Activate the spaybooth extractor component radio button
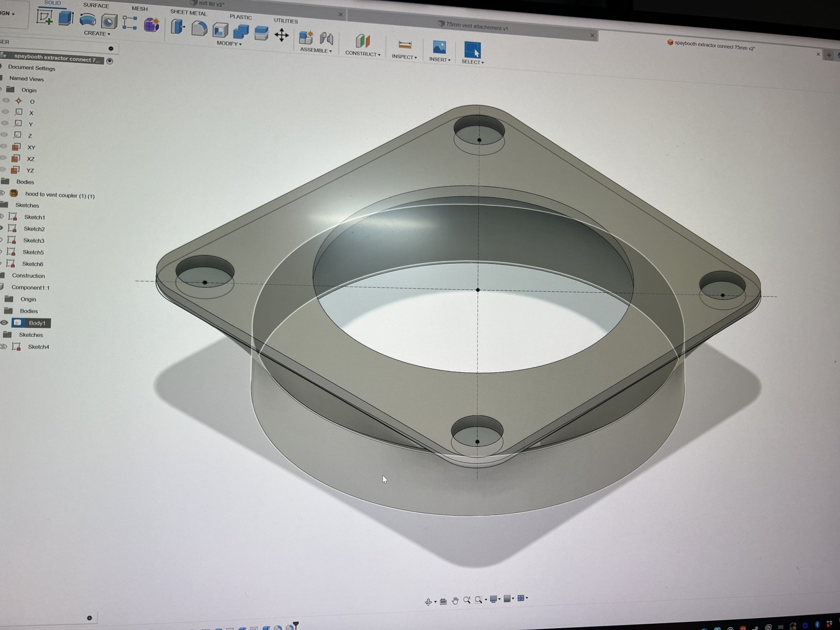The width and height of the screenshot is (840, 630). [110, 61]
